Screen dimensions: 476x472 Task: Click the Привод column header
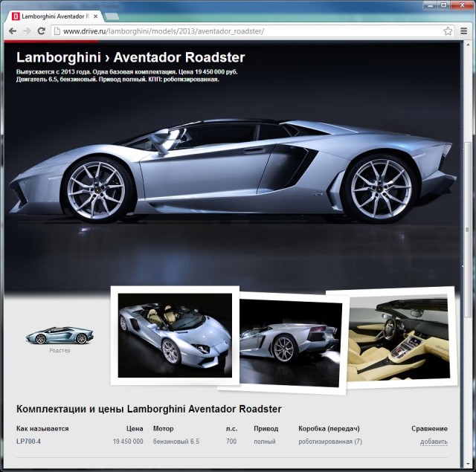tap(266, 429)
